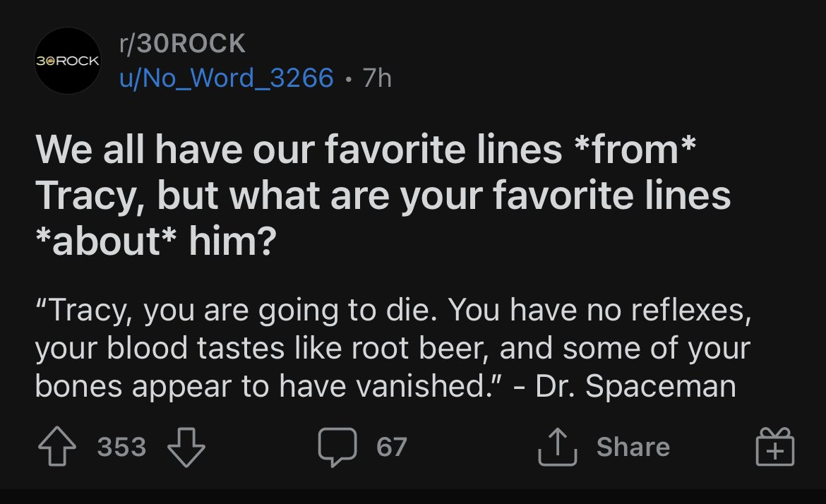This screenshot has height=504, width=826.
Task: Click the '*about* him?' title line
Action: [156, 241]
